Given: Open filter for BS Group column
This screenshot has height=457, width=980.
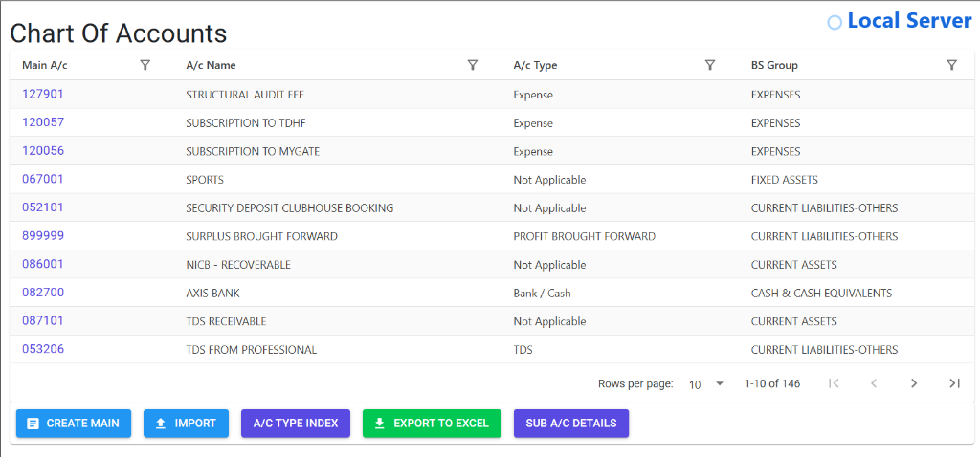Looking at the screenshot, I should [x=952, y=65].
